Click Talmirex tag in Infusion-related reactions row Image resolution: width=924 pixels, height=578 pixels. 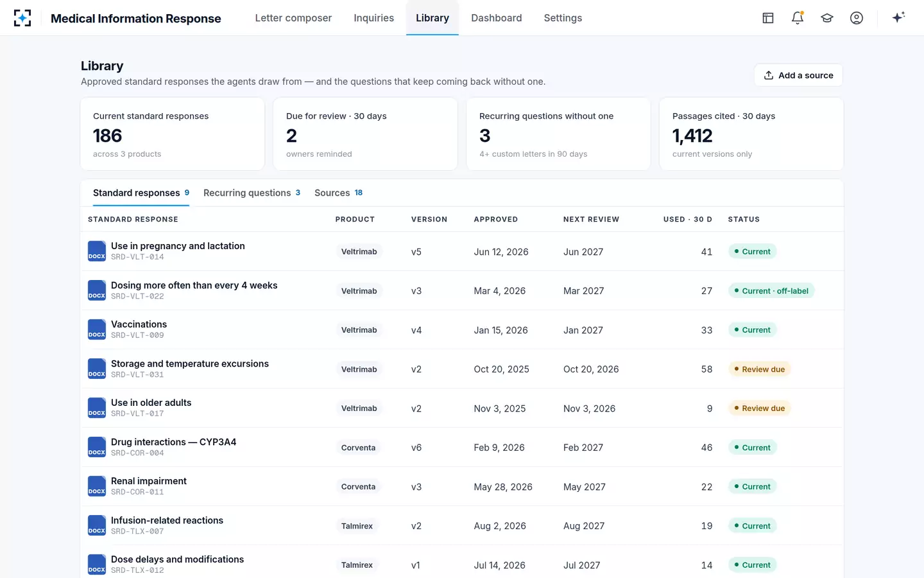click(357, 526)
